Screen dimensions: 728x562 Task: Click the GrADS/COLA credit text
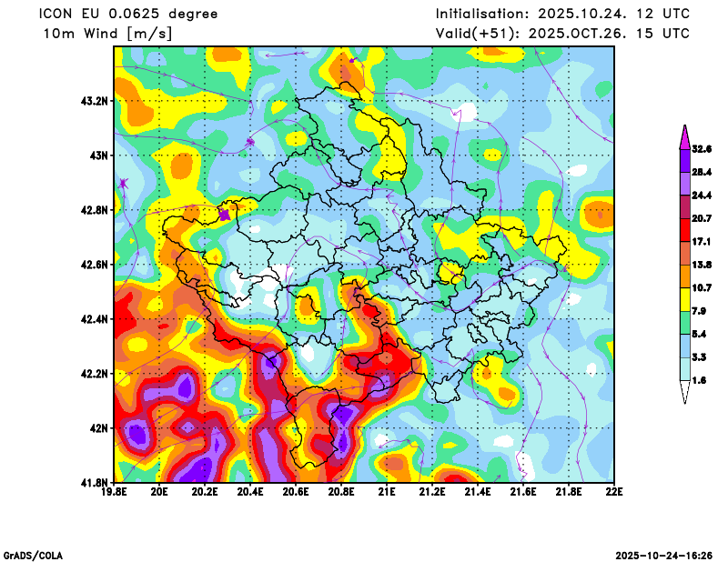tap(34, 555)
